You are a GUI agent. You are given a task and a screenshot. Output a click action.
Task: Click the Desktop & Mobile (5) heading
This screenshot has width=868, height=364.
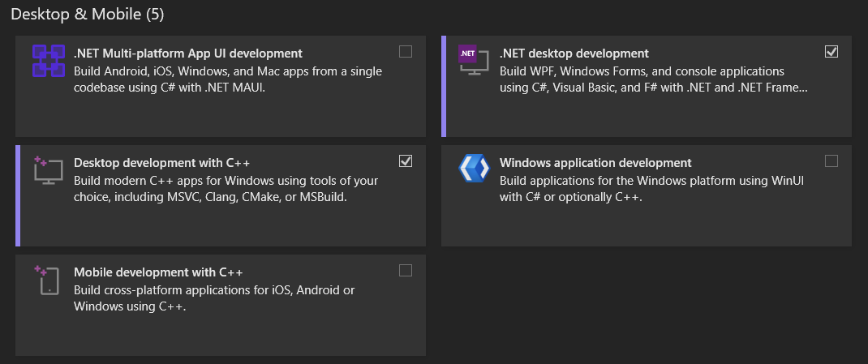point(88,14)
